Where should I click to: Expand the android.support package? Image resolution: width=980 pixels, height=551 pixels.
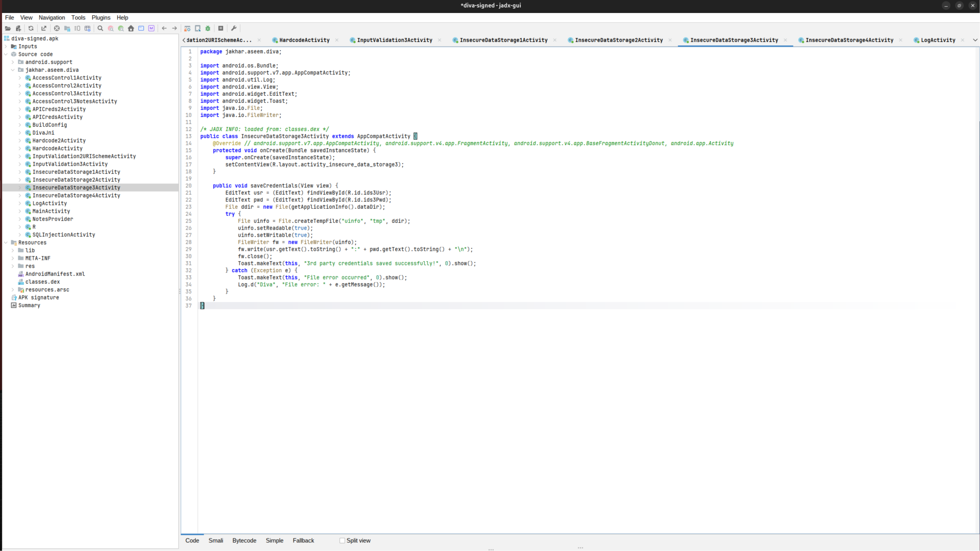click(x=13, y=62)
